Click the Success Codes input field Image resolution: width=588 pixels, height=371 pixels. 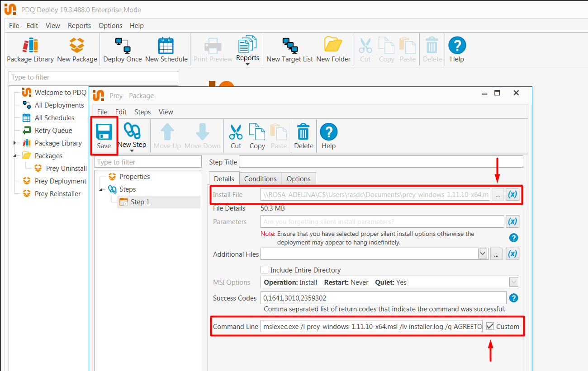(x=384, y=298)
